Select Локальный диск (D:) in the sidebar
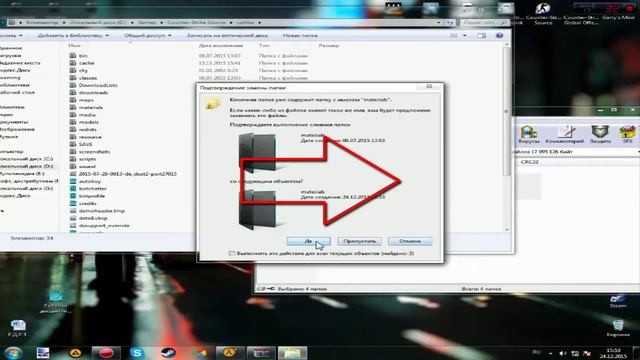The height and width of the screenshot is (360, 640). pyautogui.click(x=27, y=166)
